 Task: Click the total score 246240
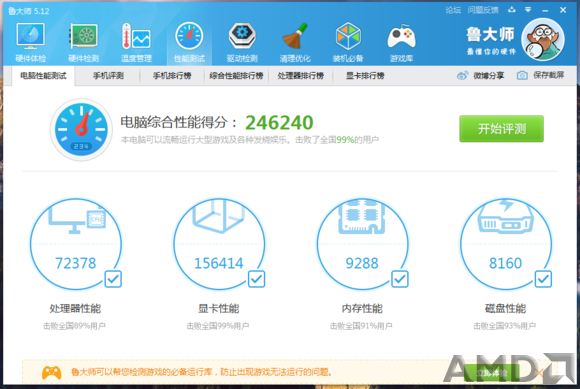[x=279, y=122]
